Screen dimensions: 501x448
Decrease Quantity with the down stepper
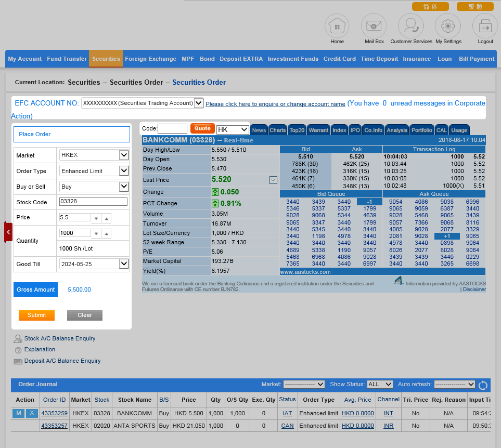[x=96, y=234]
